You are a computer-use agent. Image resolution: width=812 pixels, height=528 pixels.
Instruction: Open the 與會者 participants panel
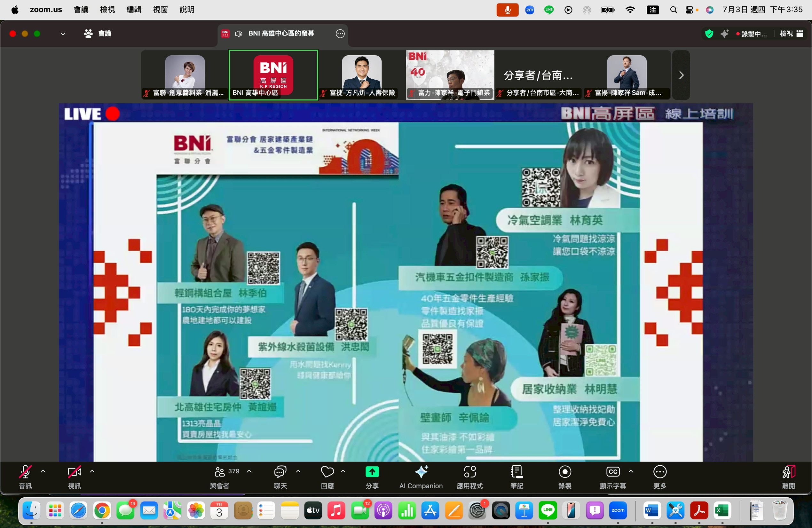220,477
